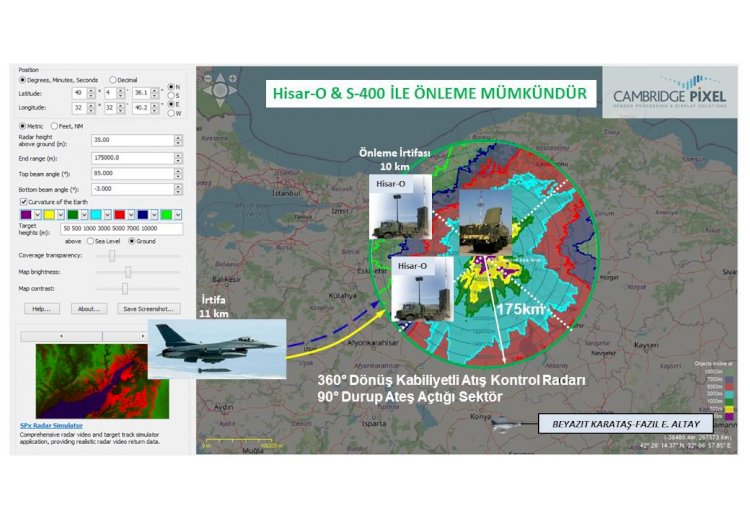Toggle Curvature of the Earth checkbox
The image size is (750, 519).
tap(54, 202)
